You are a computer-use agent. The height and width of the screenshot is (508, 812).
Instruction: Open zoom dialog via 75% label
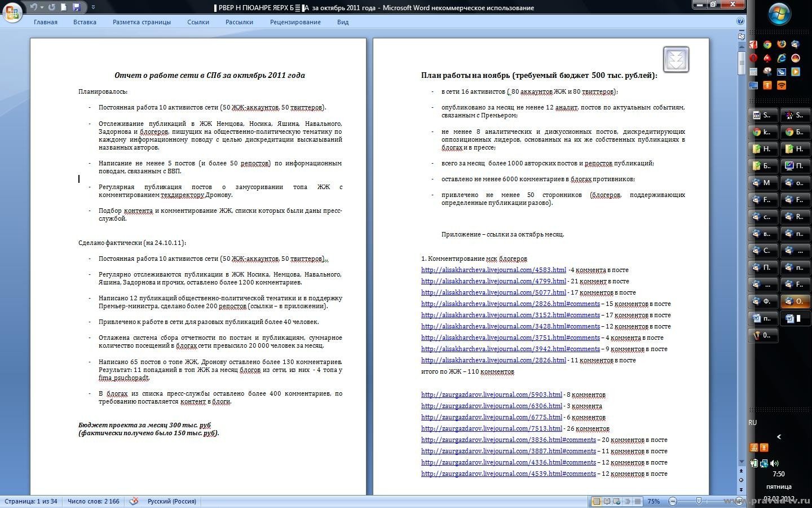[654, 501]
